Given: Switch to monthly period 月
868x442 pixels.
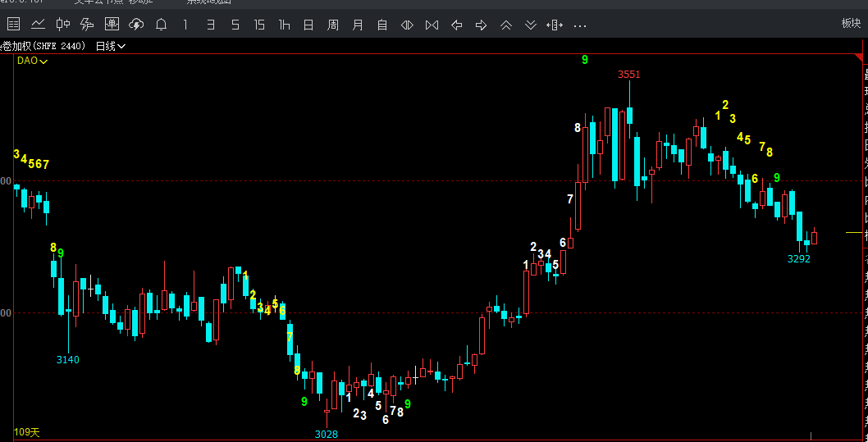Looking at the screenshot, I should 358,25.
